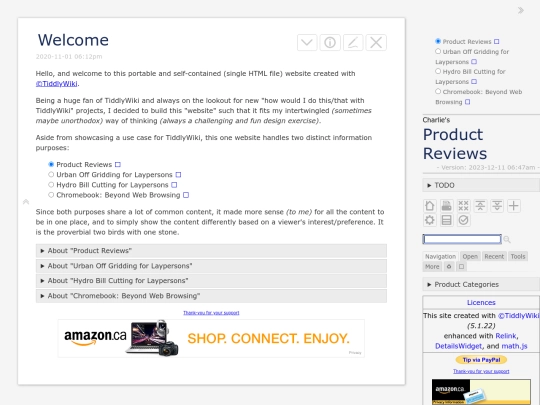Close all tiddlers using the four-X icon

point(463,206)
